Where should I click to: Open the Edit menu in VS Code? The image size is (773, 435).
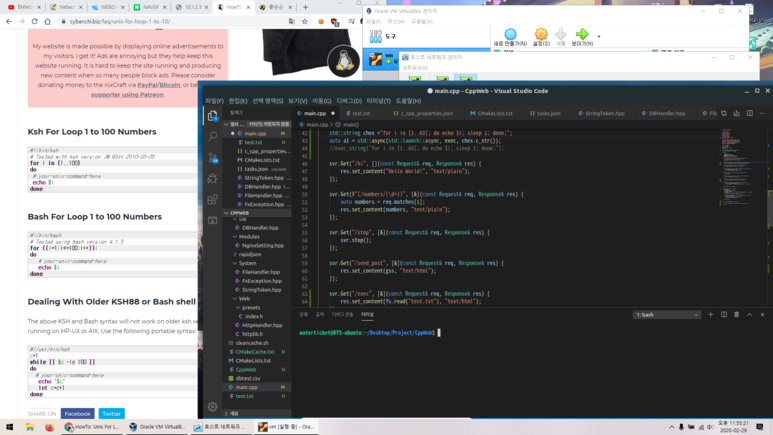click(x=238, y=101)
